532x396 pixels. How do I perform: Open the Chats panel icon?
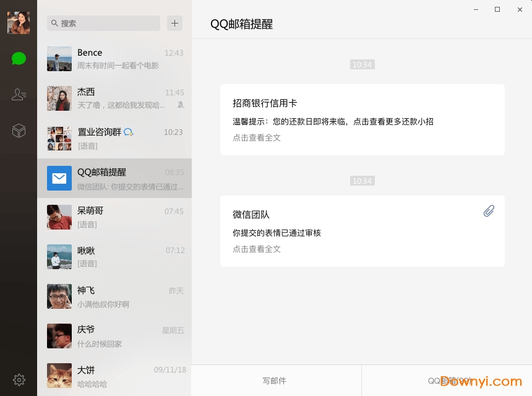click(19, 58)
